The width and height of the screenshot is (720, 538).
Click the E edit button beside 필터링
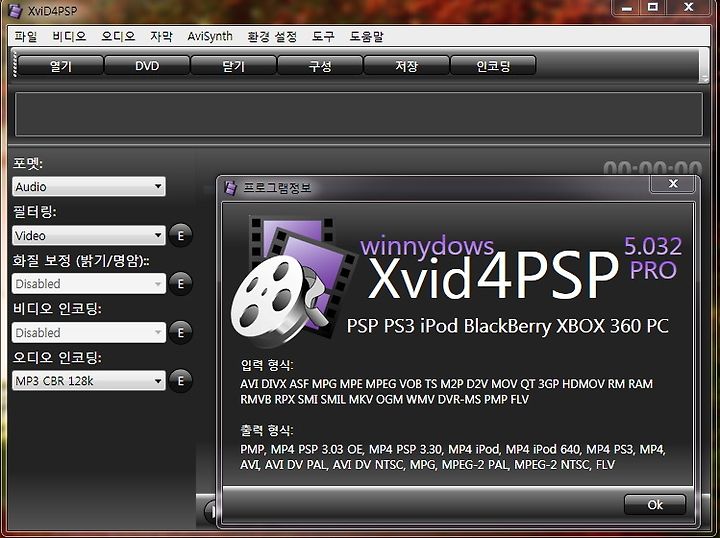[x=180, y=235]
